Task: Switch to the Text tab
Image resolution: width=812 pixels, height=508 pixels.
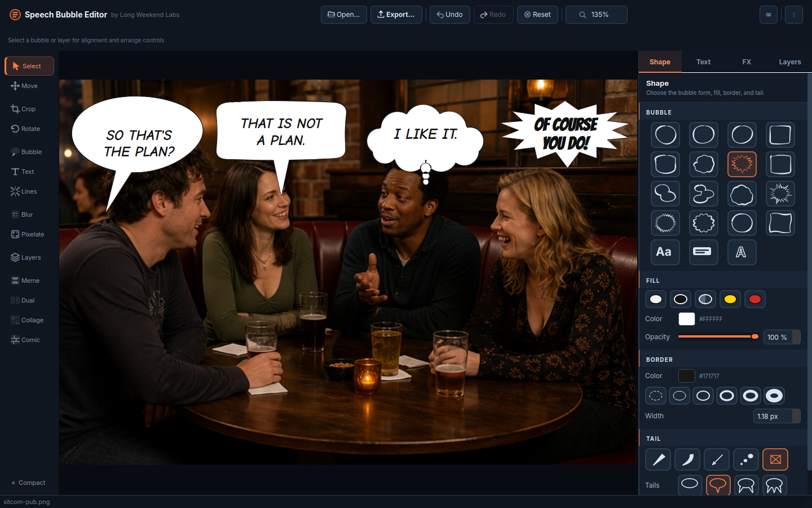Action: point(703,62)
